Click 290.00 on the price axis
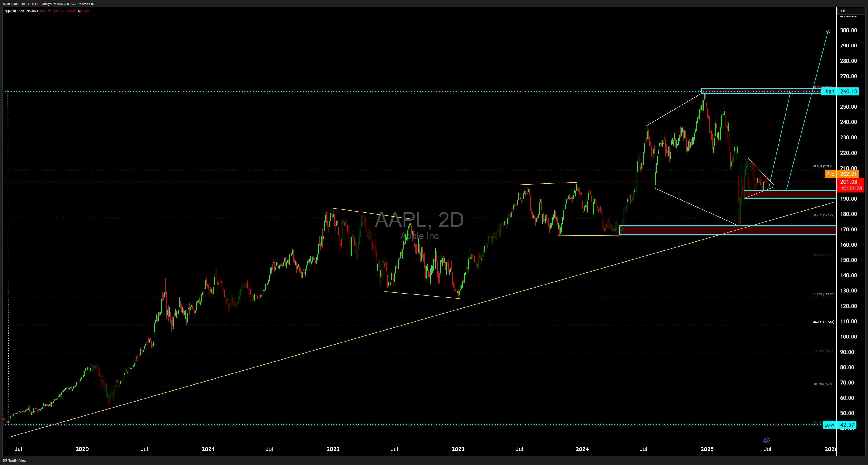The image size is (868, 465). point(849,45)
